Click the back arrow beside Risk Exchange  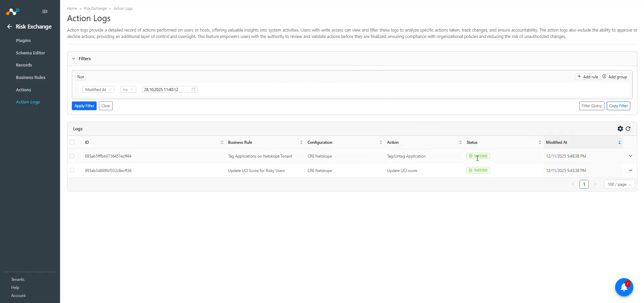pyautogui.click(x=9, y=27)
